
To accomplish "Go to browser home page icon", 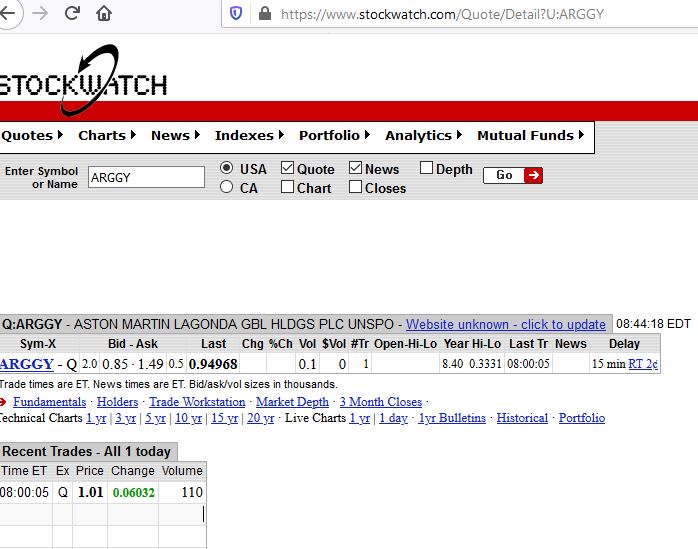I will (104, 13).
